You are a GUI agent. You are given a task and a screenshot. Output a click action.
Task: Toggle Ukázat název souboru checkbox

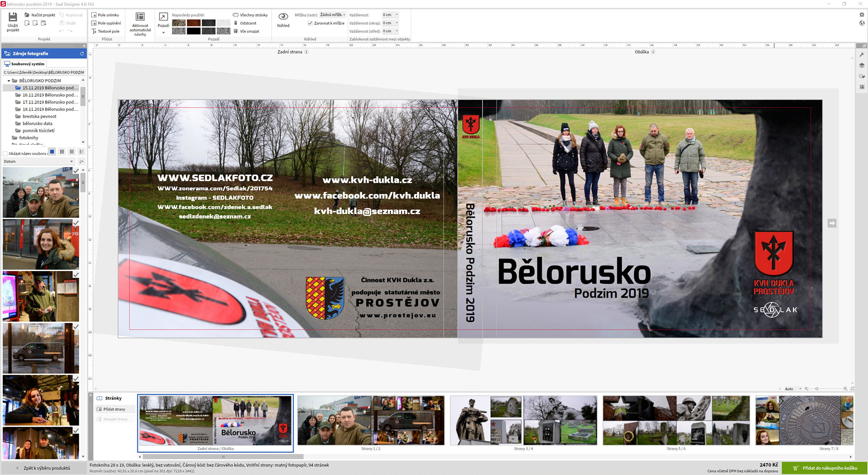coord(5,153)
